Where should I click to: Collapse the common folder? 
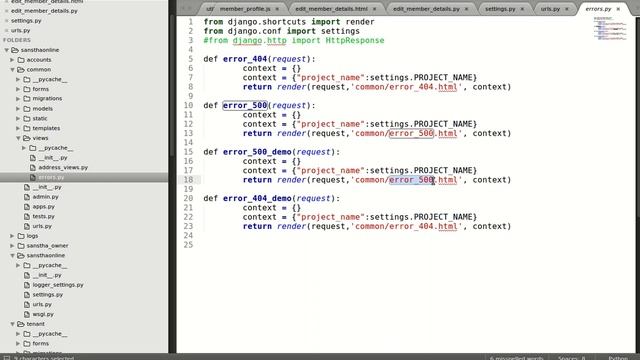[x=12, y=69]
